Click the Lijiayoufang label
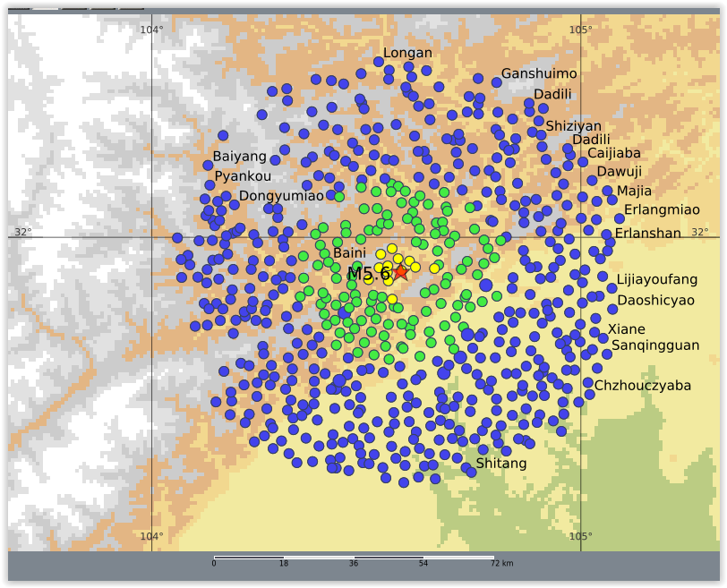 coord(656,279)
